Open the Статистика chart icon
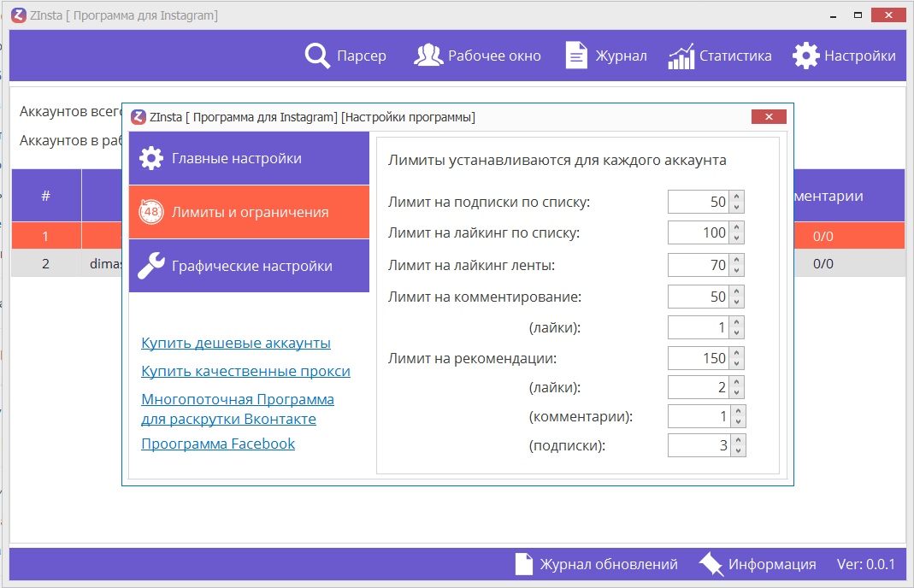This screenshot has height=588, width=914. pyautogui.click(x=681, y=56)
